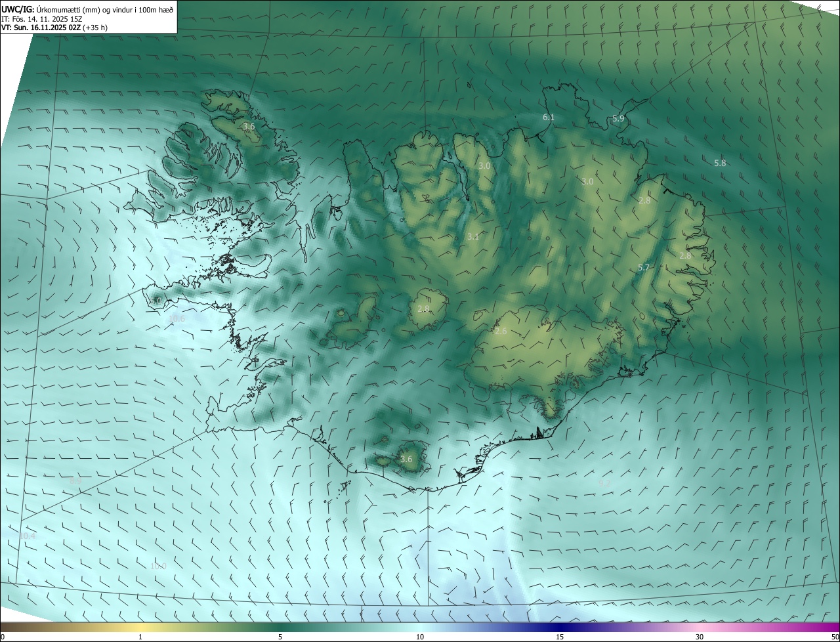This screenshot has height=642, width=840.
Task: Click the 5.7 value label on the map
Action: point(644,267)
